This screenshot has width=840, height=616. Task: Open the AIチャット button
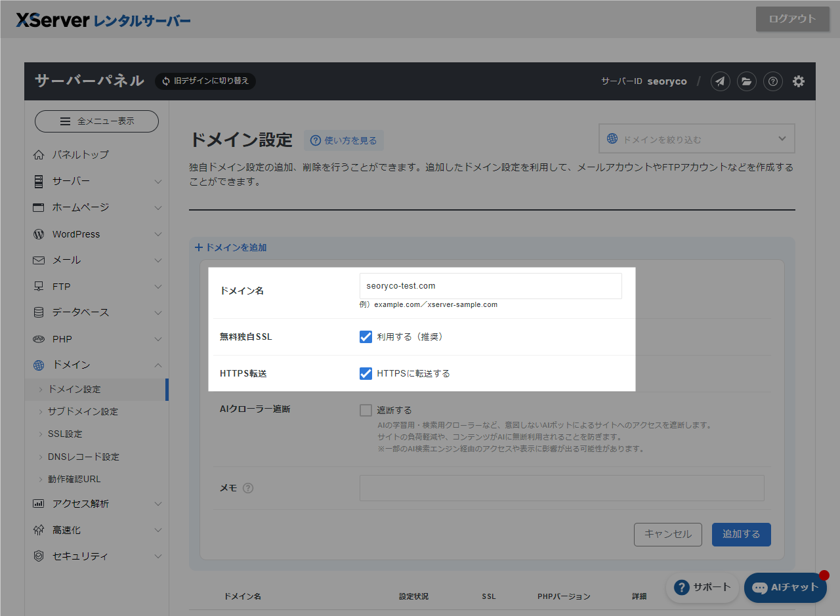[x=785, y=588]
